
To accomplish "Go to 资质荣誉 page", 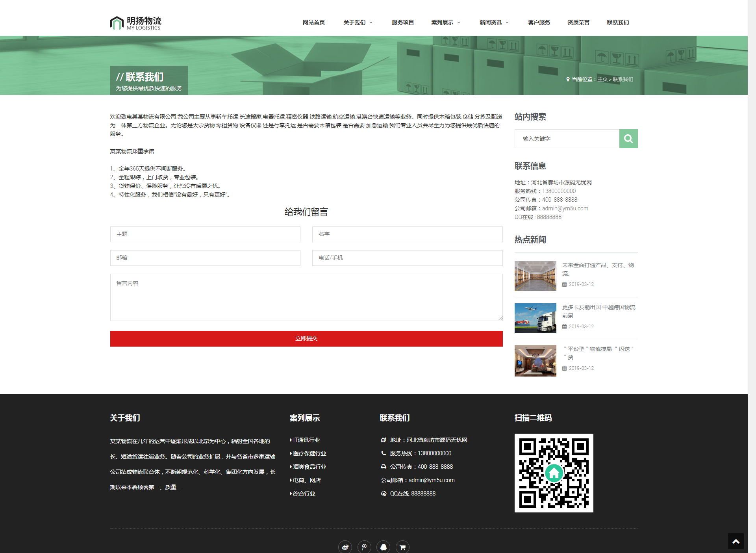I will point(578,22).
